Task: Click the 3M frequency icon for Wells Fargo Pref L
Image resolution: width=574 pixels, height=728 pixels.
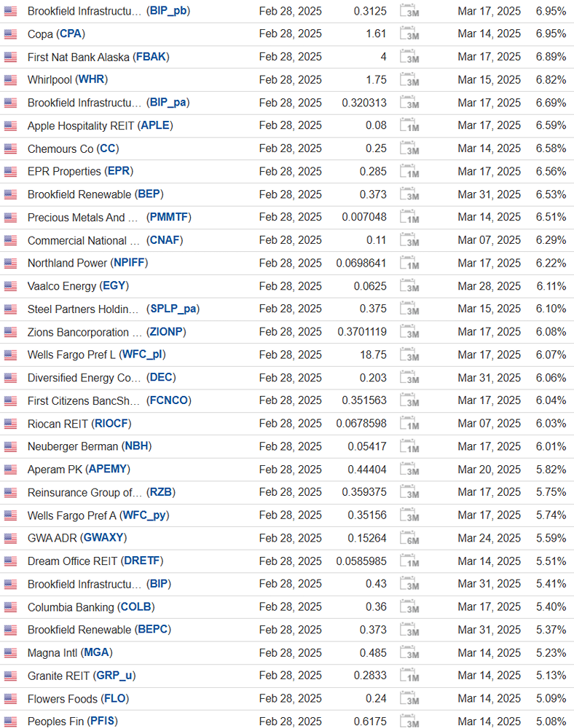Action: 409,355
